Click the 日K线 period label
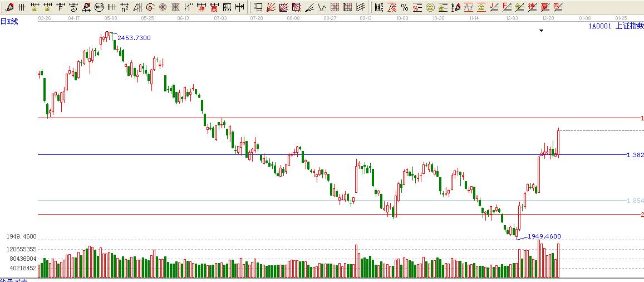The height and width of the screenshot is (282, 644). (x=9, y=21)
